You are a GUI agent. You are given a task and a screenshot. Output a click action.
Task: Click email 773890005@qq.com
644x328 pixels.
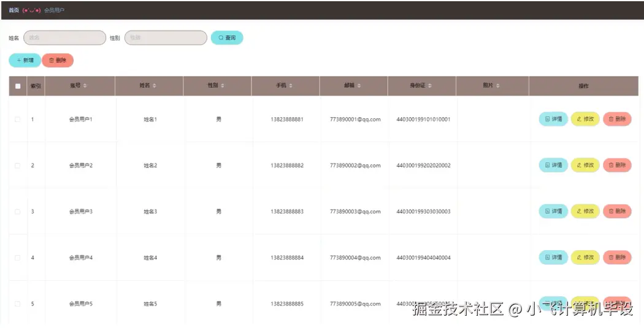point(355,303)
